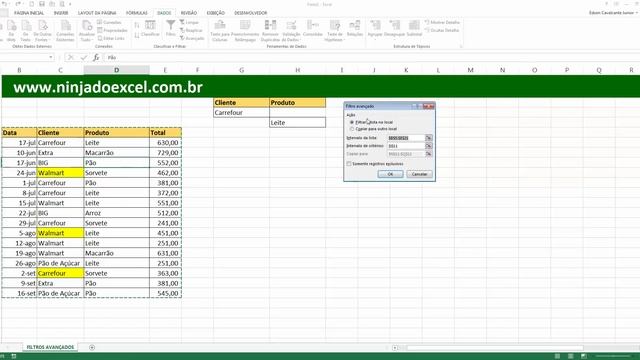Open INSERIR ribbon tab
The height and width of the screenshot is (360, 640).
(x=61, y=13)
